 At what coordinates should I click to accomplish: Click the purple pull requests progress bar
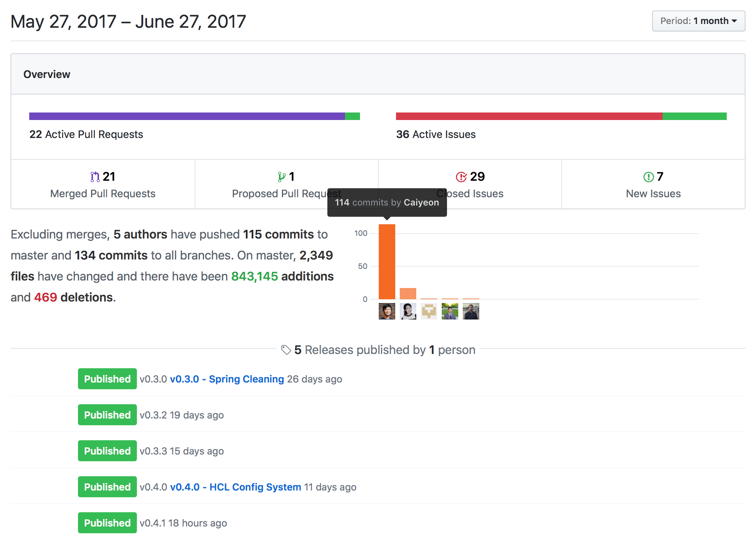pos(187,116)
